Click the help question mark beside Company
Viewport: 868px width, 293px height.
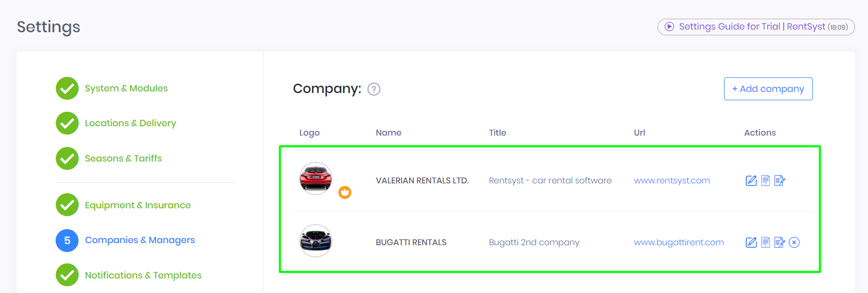coord(374,89)
